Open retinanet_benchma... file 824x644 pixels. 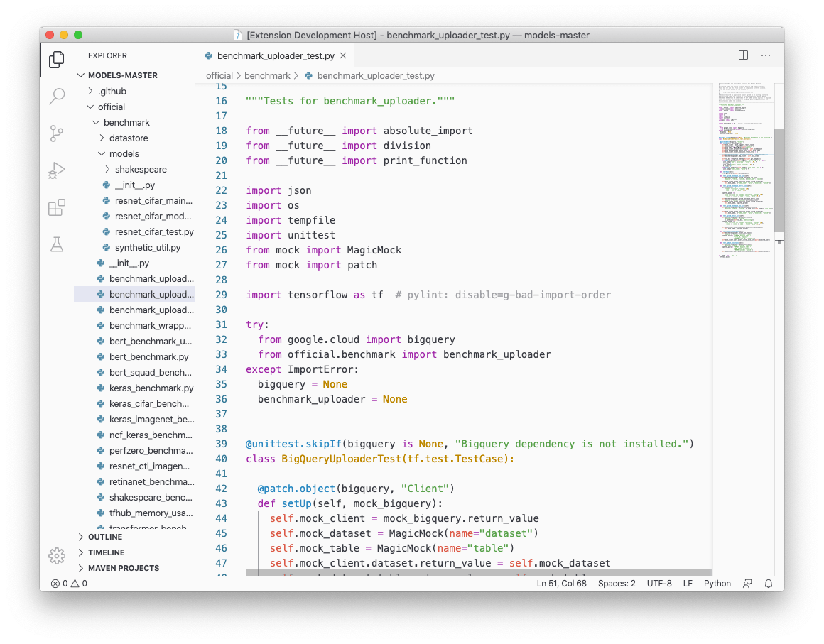[134, 481]
